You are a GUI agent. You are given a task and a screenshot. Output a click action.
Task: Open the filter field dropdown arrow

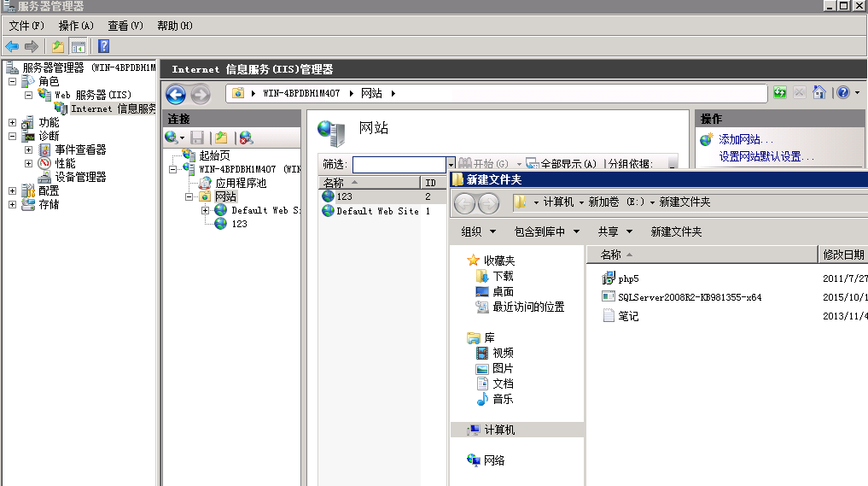coord(451,164)
